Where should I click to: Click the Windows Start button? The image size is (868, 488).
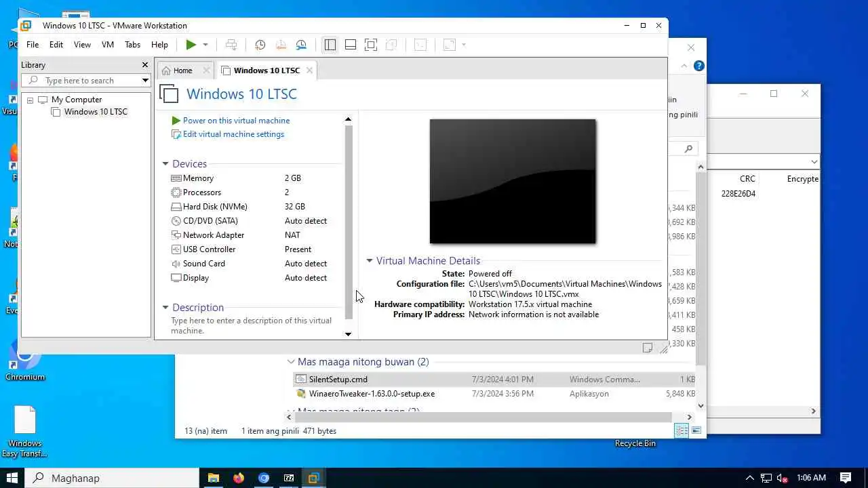click(x=12, y=478)
